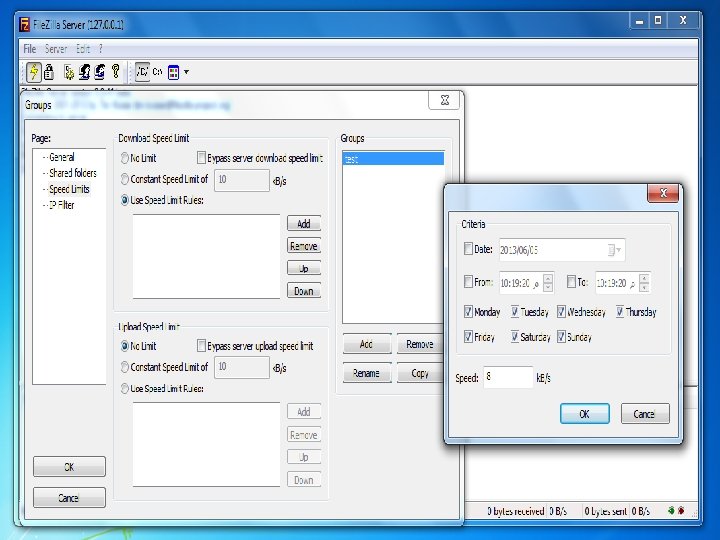Move download rule Up
720x540 pixels.
(x=304, y=268)
